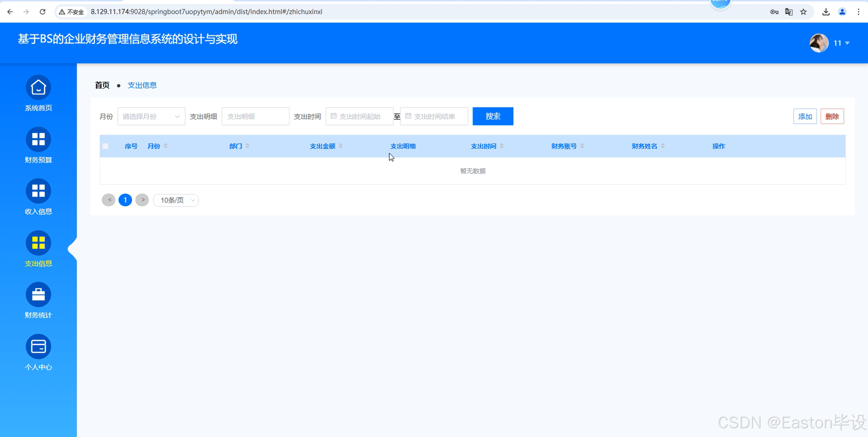Sort table by 月份 column arrows
Viewport: 868px width, 437px height.
tap(165, 146)
